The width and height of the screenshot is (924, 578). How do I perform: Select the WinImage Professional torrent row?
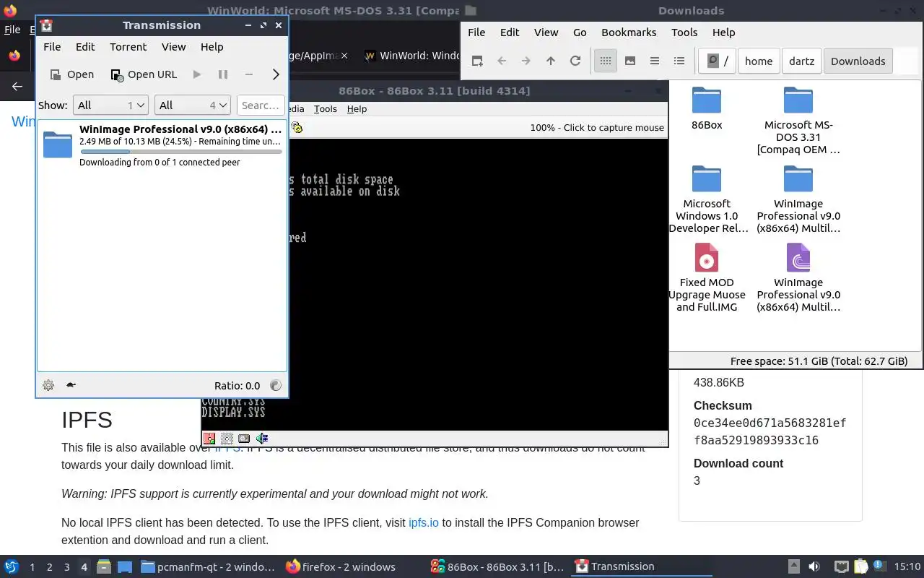pyautogui.click(x=162, y=145)
